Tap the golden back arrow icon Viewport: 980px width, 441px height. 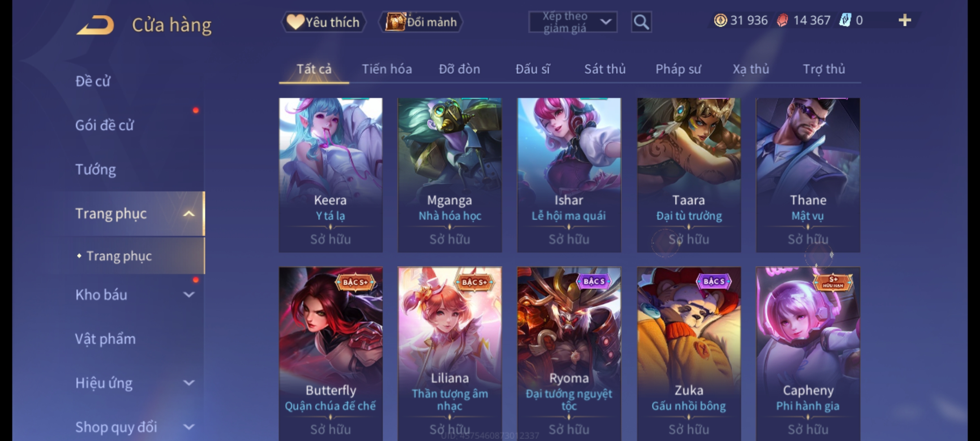pyautogui.click(x=95, y=25)
